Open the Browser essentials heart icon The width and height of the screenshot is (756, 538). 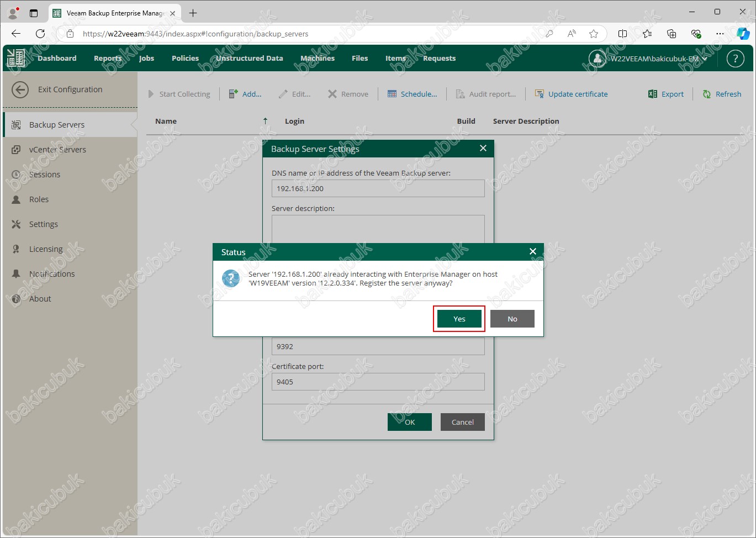click(x=696, y=34)
